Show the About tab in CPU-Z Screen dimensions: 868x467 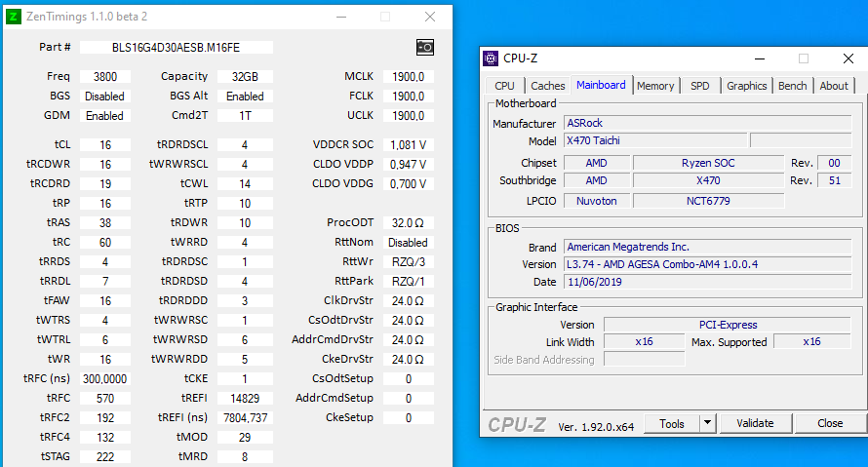834,86
